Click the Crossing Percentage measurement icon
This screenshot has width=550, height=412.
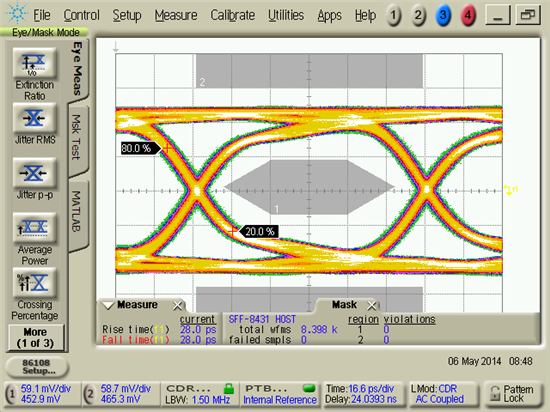click(x=34, y=283)
